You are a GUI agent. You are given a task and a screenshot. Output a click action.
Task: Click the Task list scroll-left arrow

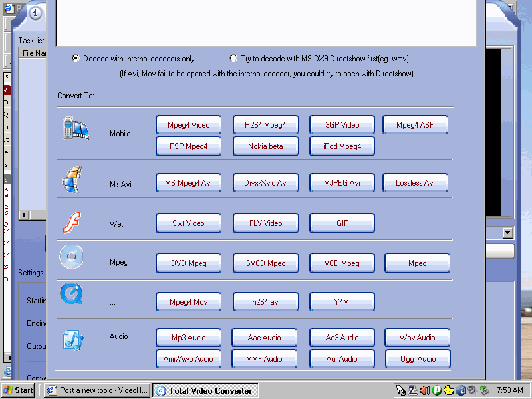[24, 215]
